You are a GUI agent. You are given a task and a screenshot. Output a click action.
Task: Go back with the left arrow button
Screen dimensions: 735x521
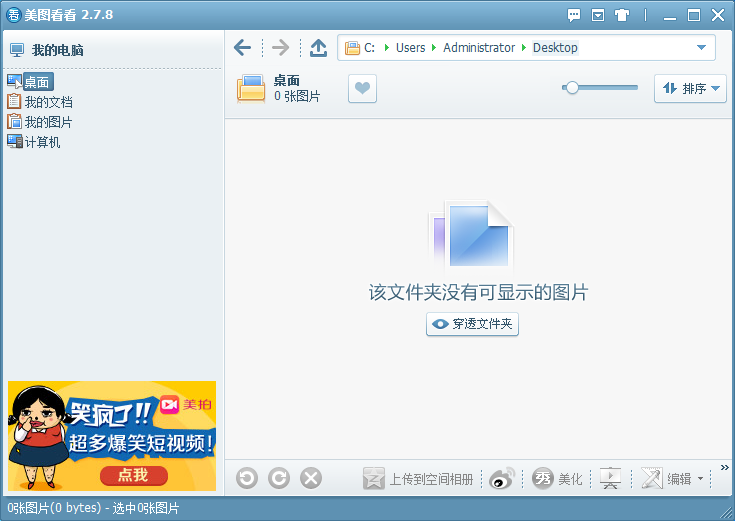pos(242,47)
